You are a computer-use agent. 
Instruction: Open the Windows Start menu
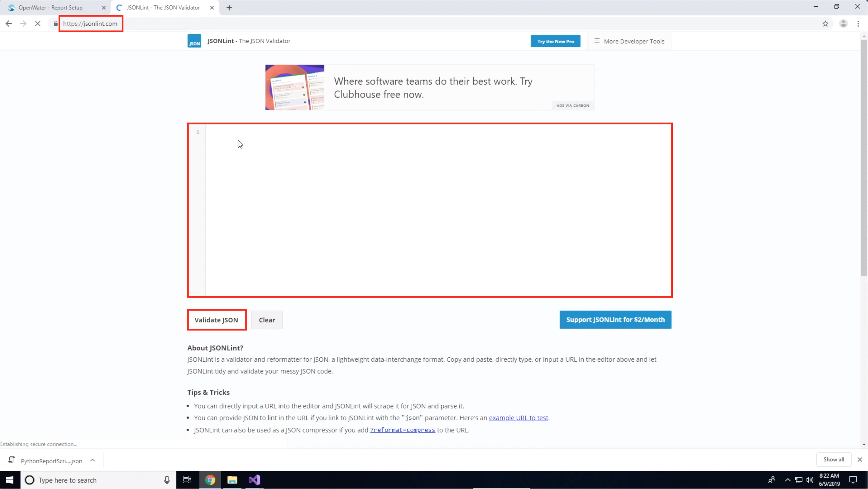[x=10, y=480]
